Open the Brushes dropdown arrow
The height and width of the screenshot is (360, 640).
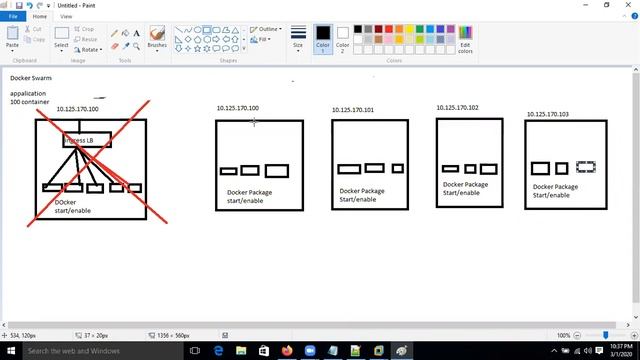tap(157, 51)
